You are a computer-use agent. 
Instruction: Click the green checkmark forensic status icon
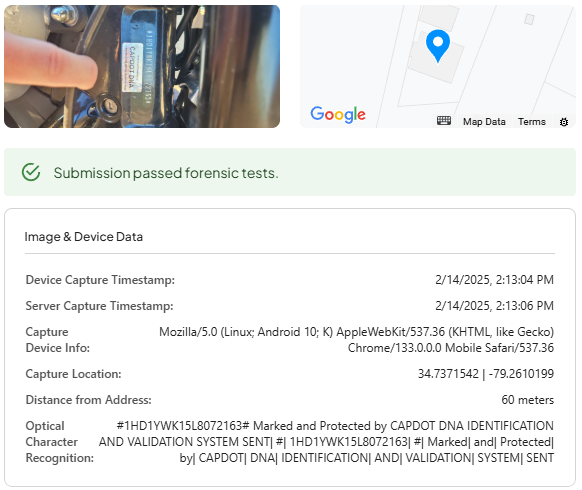pyautogui.click(x=31, y=172)
